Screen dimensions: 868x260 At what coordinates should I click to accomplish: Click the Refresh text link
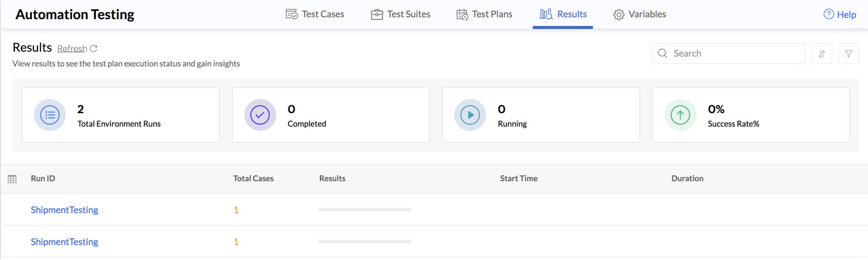(72, 49)
